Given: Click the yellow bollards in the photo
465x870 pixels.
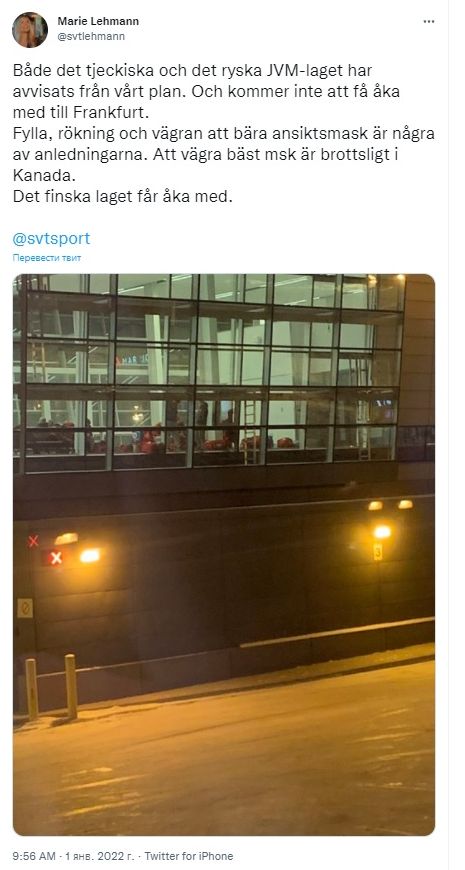Looking at the screenshot, I should pos(51,687).
